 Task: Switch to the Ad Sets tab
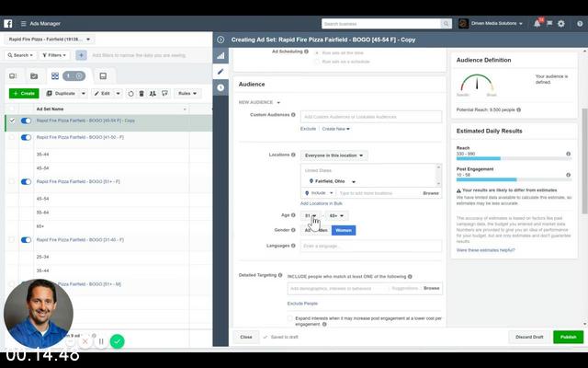pyautogui.click(x=55, y=76)
